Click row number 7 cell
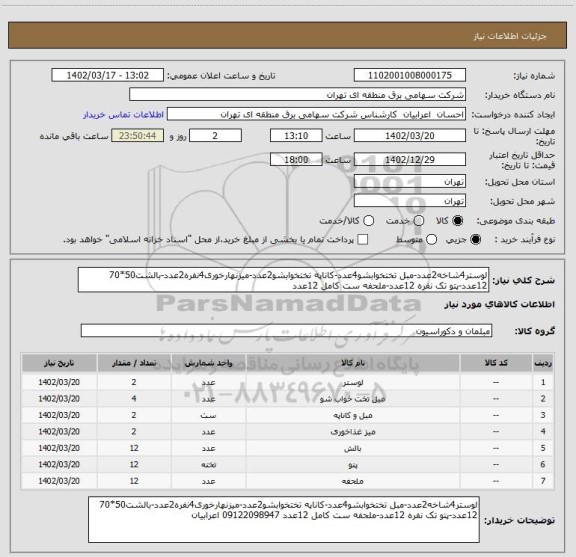576x557 pixels. pos(543,481)
